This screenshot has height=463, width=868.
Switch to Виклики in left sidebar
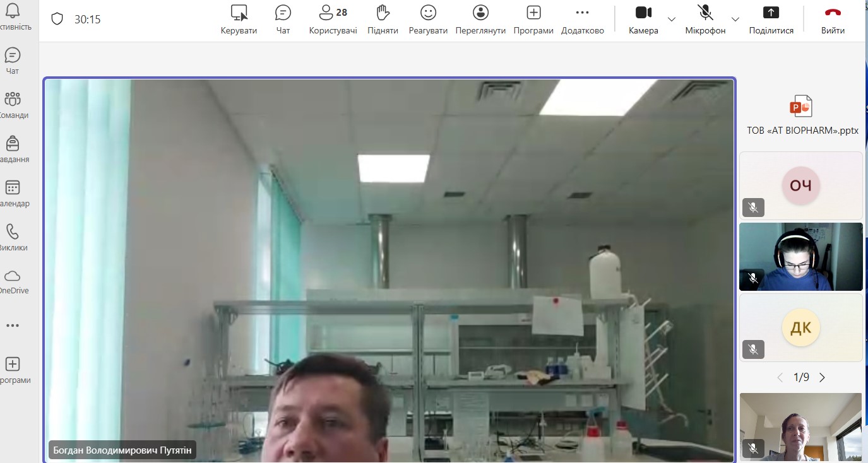[x=13, y=237]
